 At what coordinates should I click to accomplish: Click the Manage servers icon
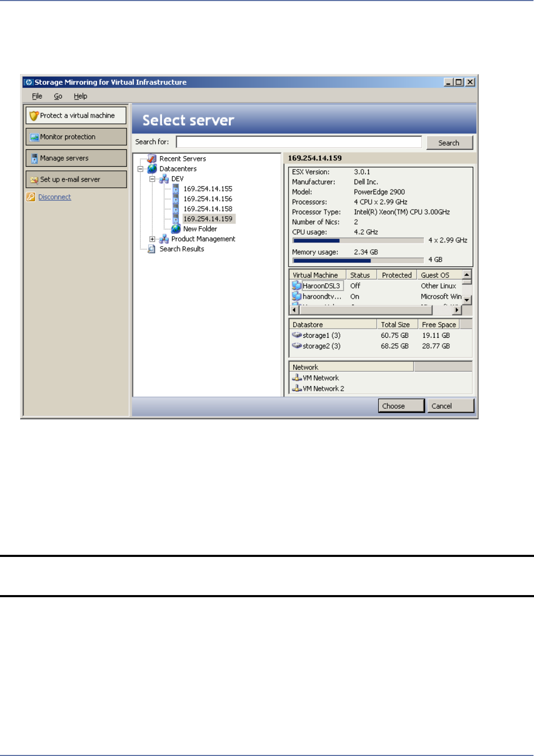point(34,158)
